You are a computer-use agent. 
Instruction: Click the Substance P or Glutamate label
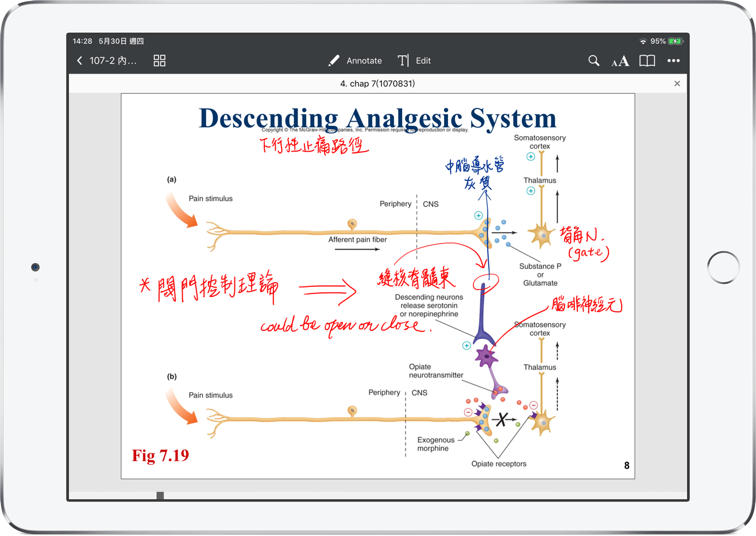tap(540, 275)
